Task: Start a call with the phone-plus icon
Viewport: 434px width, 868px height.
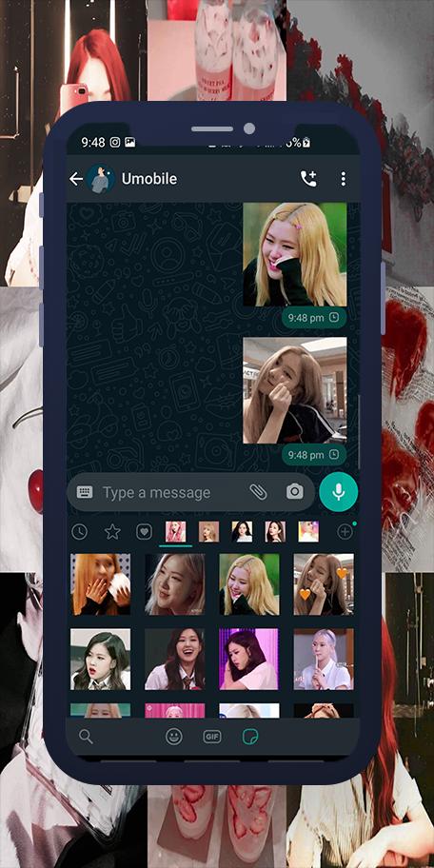Action: (308, 178)
